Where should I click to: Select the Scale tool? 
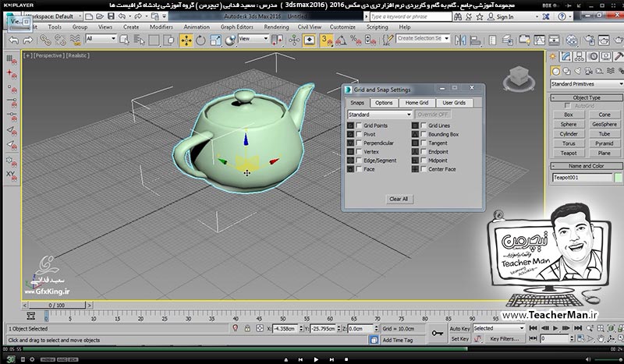215,41
